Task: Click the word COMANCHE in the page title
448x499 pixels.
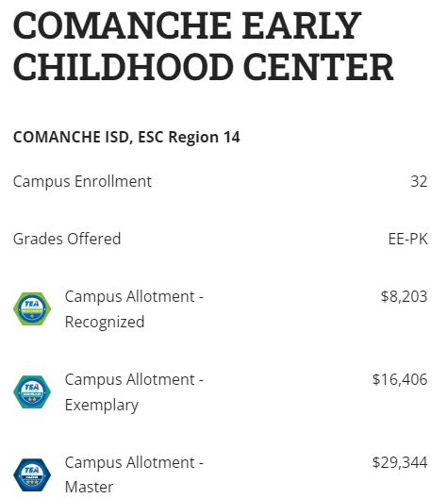Action: 122,25
